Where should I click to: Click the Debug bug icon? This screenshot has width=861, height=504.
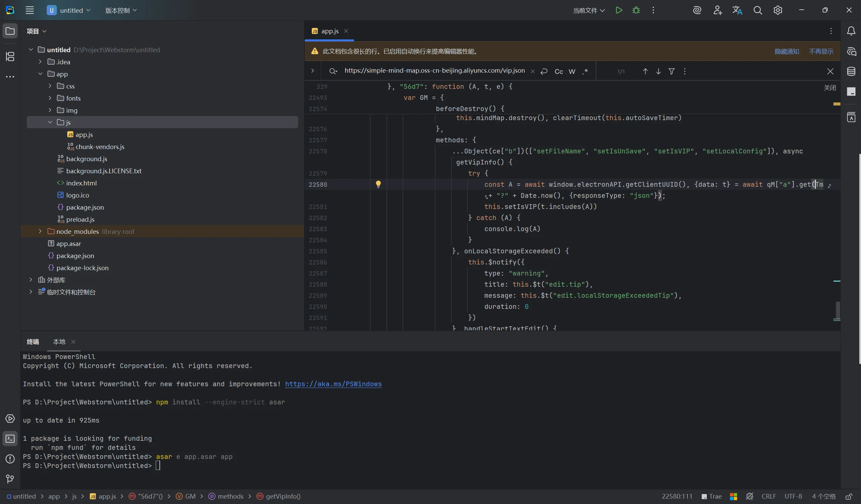coord(636,10)
